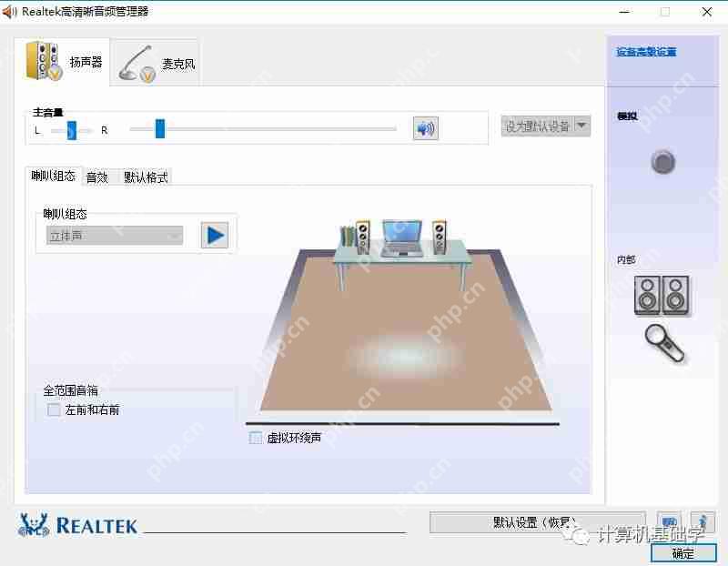Click the left channel volume slider handle
This screenshot has width=728, height=566.
(x=71, y=130)
